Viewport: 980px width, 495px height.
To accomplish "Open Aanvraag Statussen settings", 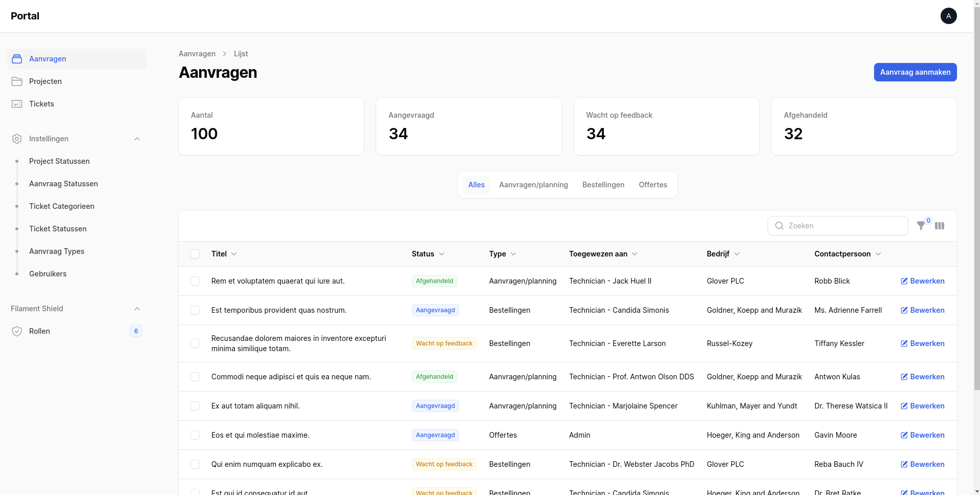I will tap(76, 184).
